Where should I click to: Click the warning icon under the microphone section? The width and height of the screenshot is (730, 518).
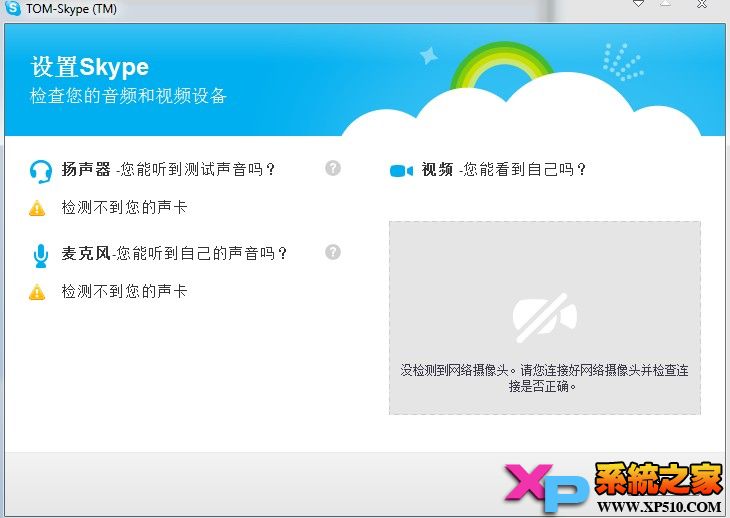tap(37, 292)
